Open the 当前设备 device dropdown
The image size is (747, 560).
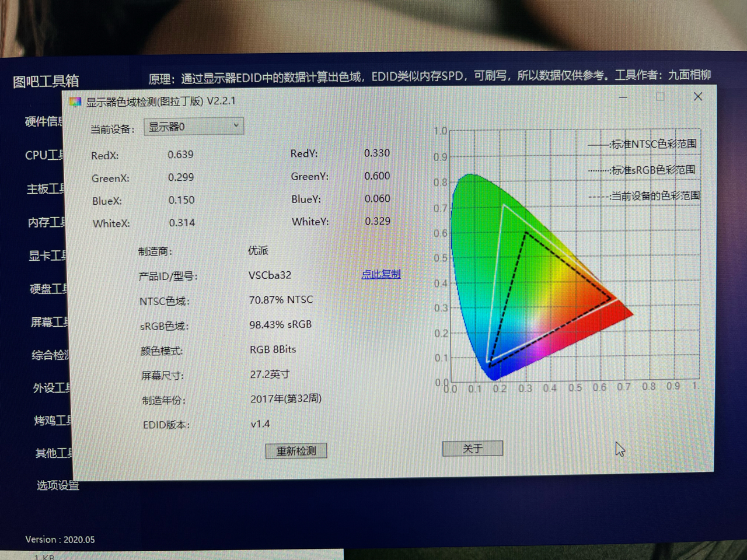point(236,125)
